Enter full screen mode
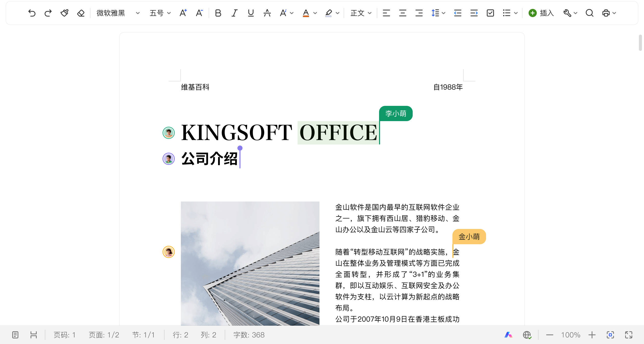 click(x=629, y=335)
